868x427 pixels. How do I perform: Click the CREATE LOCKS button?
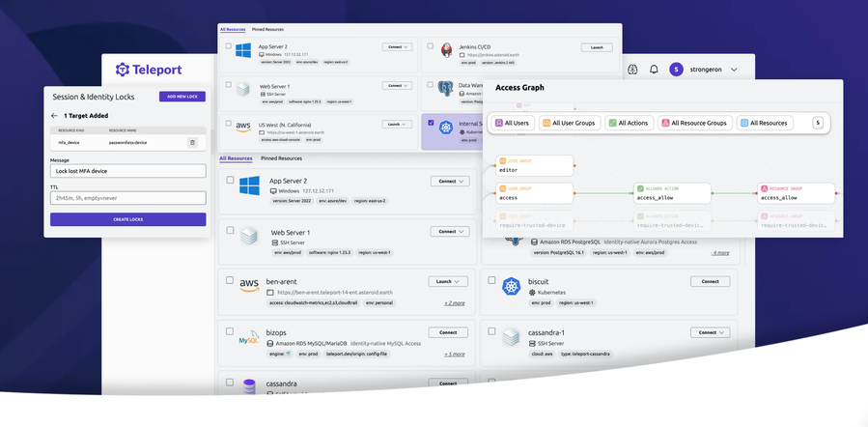(127, 219)
